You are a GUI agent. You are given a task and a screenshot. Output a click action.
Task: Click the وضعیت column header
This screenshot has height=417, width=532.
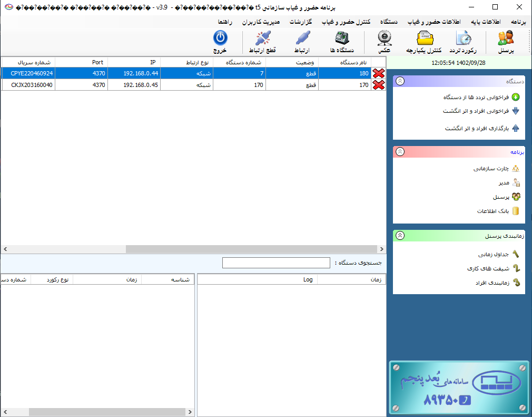pyautogui.click(x=292, y=62)
